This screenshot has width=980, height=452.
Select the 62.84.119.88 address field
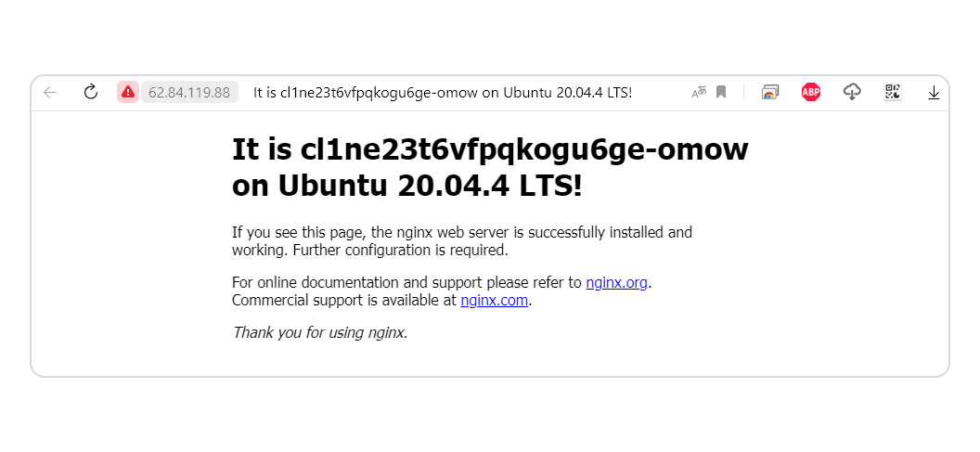tap(189, 92)
